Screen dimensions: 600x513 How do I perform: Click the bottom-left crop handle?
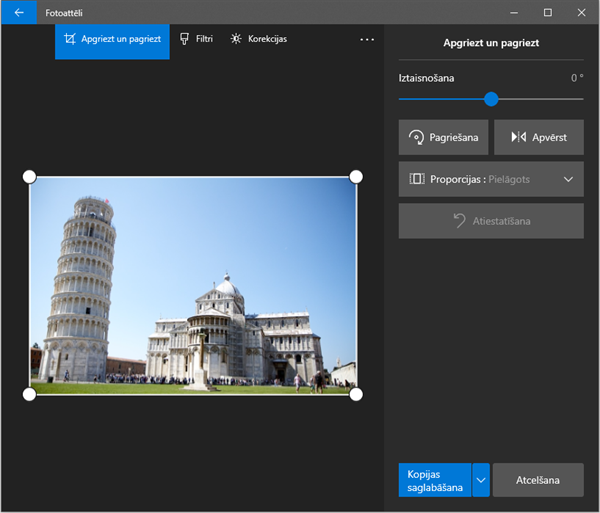[x=29, y=394]
